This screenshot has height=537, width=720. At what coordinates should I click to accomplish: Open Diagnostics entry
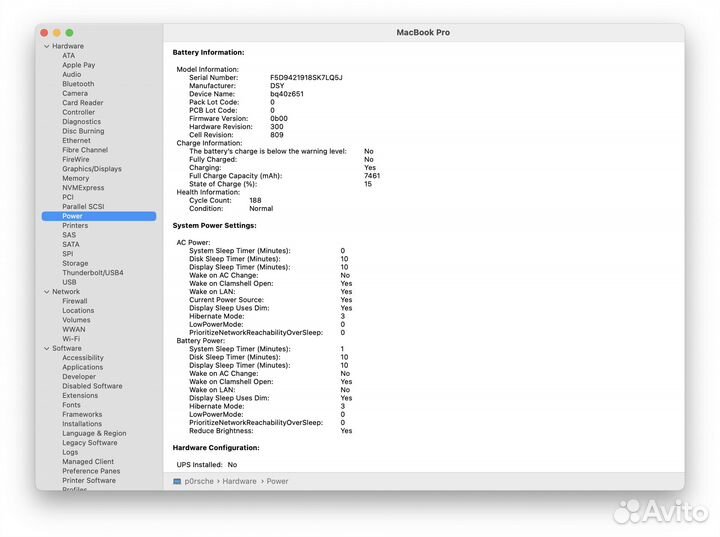pos(81,122)
